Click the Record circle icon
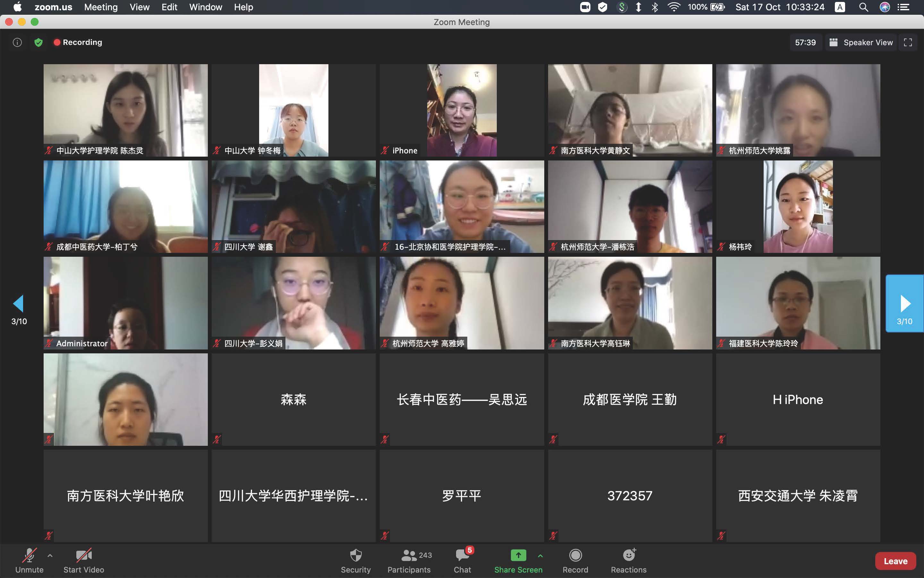Screen dimensions: 924x578 [x=575, y=555]
